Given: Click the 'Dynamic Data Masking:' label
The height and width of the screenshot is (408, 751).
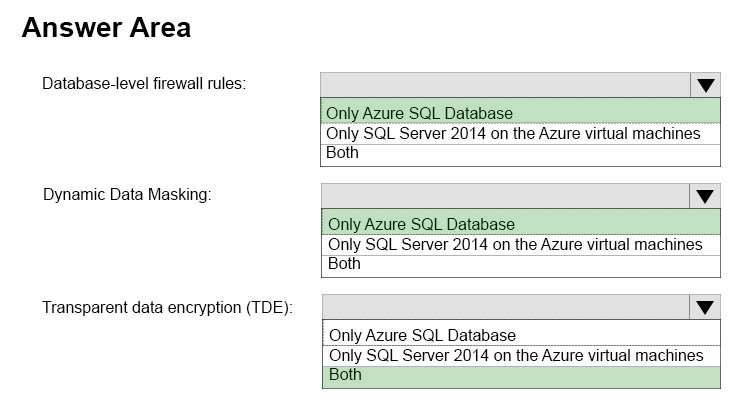Looking at the screenshot, I should [x=127, y=195].
